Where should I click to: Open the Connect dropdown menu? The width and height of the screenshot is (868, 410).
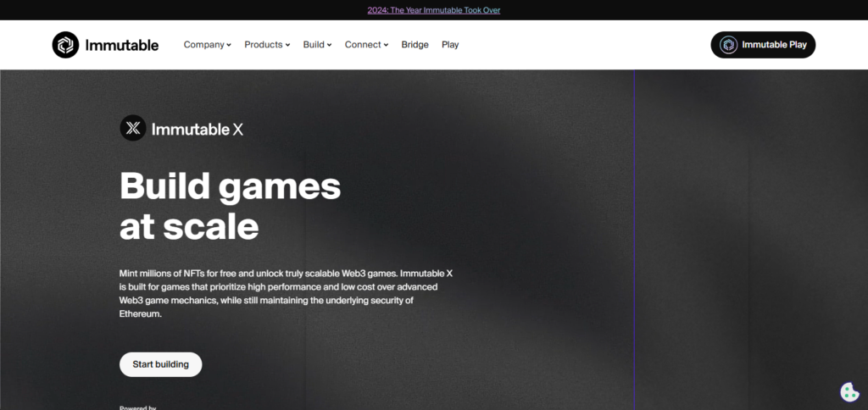pos(366,45)
